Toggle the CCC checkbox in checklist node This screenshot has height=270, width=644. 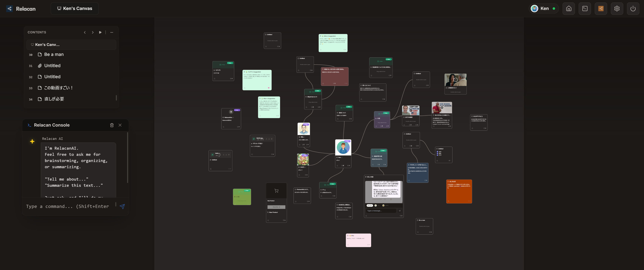pos(437,155)
